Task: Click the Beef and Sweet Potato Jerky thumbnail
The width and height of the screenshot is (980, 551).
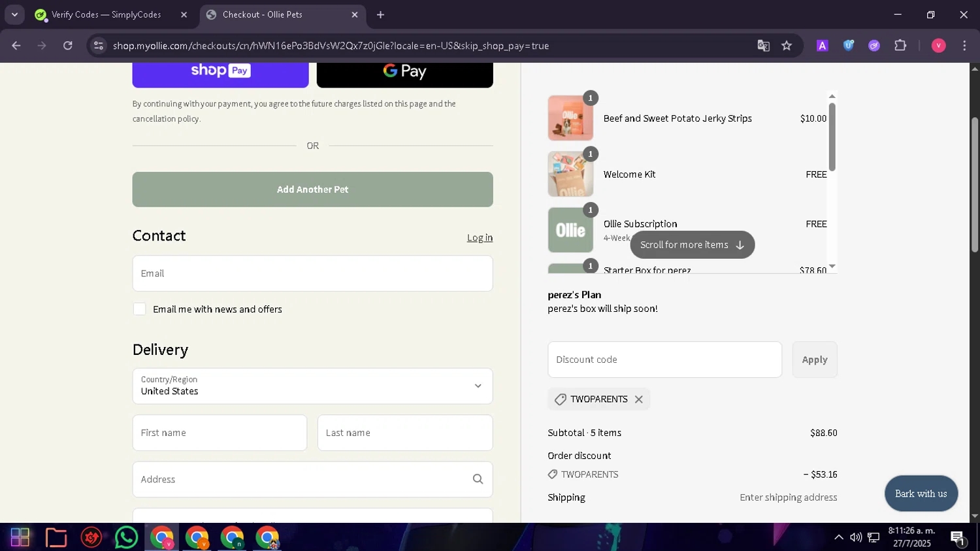Action: 570,118
